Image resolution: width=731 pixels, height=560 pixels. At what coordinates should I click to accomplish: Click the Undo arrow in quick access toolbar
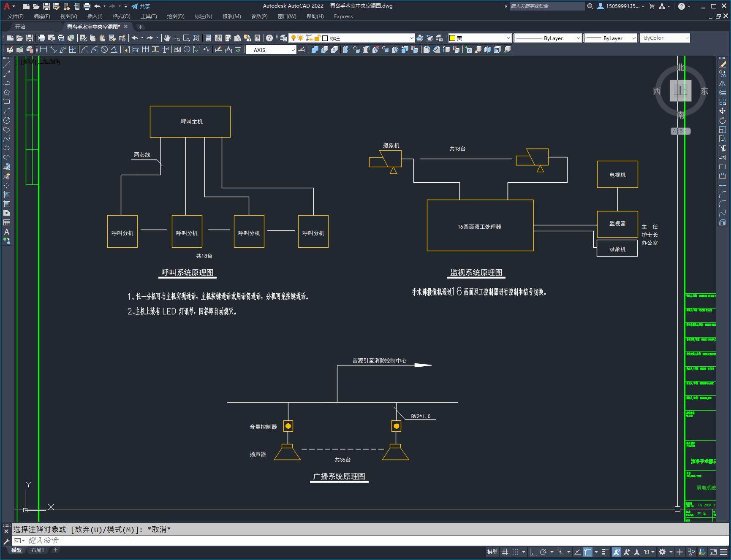click(97, 6)
